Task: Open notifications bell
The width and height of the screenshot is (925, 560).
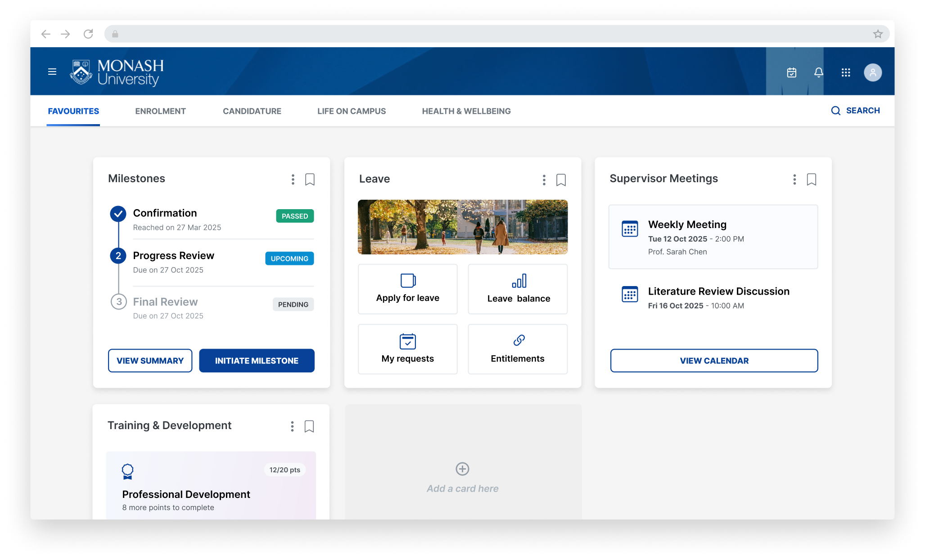Action: click(x=818, y=72)
